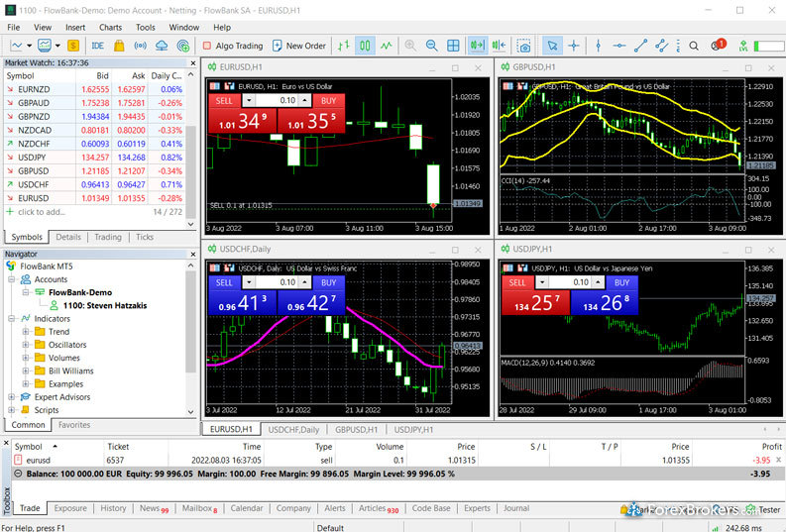Open the Insert menu

pyautogui.click(x=75, y=27)
